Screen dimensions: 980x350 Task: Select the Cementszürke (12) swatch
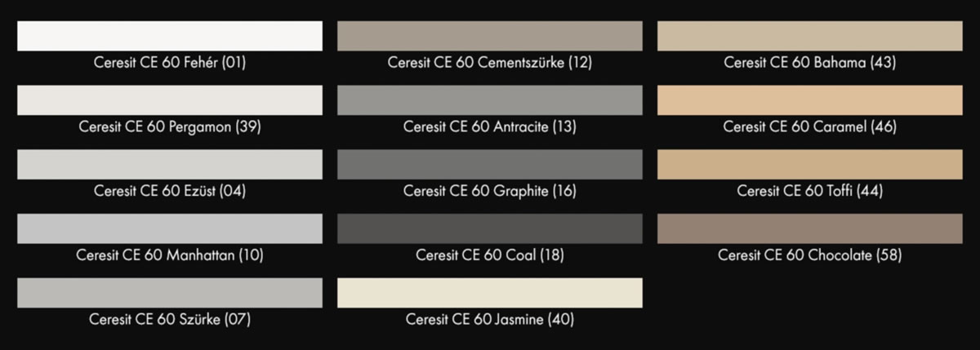[x=490, y=36]
